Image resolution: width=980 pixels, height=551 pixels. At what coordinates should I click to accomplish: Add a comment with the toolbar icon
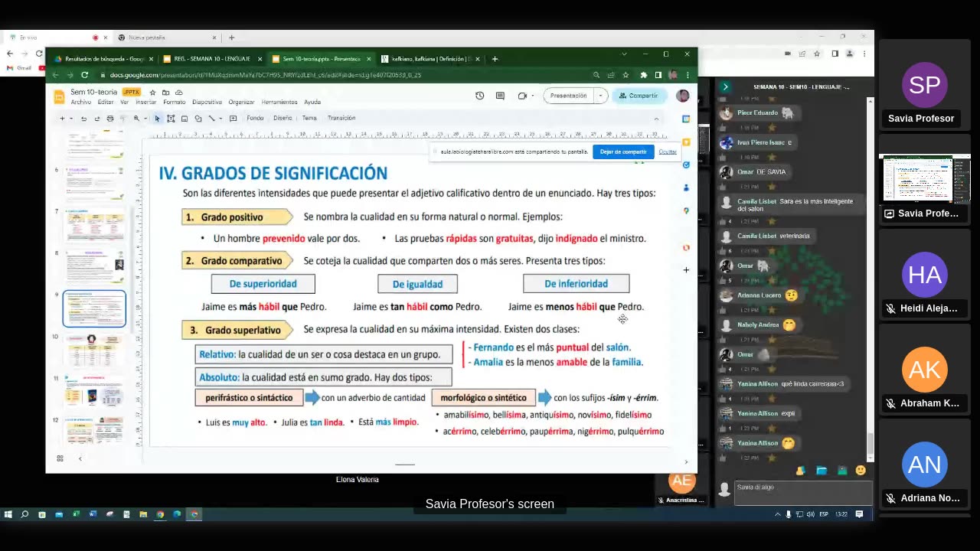point(233,118)
